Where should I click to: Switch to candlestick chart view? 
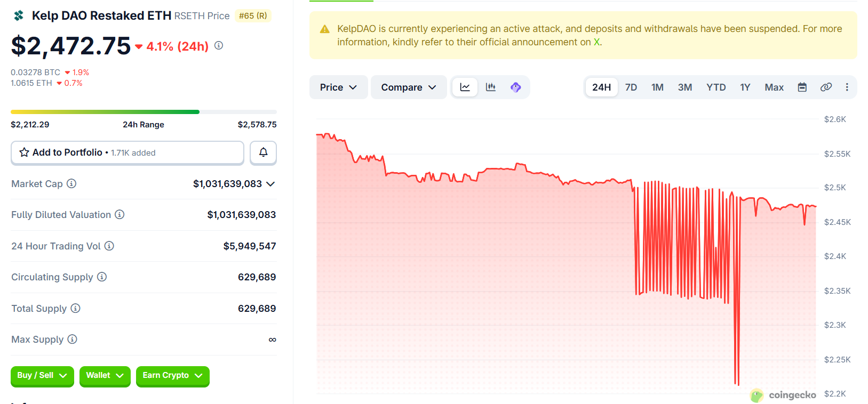click(491, 87)
